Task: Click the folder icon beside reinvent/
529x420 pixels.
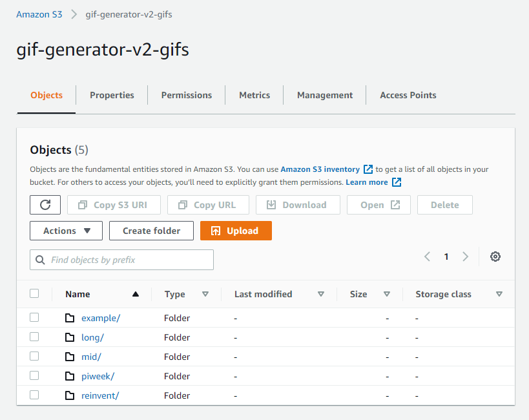Action: tap(70, 395)
